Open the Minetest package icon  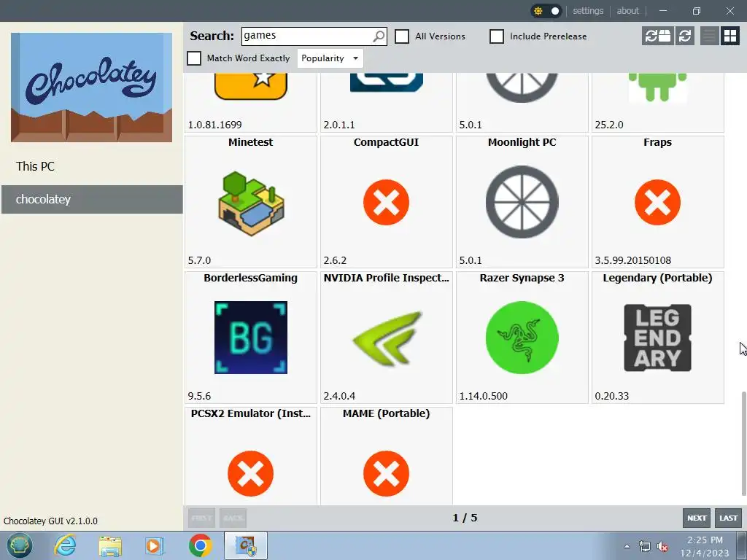[251, 203]
